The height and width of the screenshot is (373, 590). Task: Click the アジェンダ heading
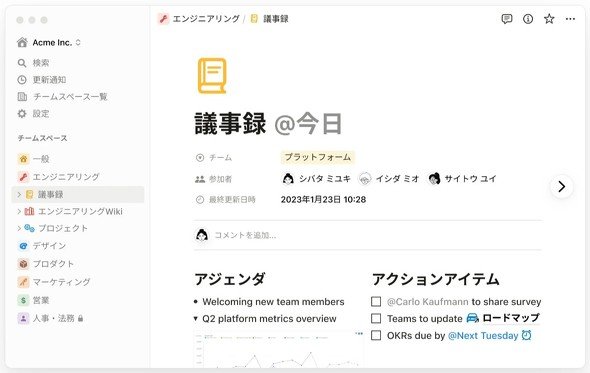pos(230,279)
